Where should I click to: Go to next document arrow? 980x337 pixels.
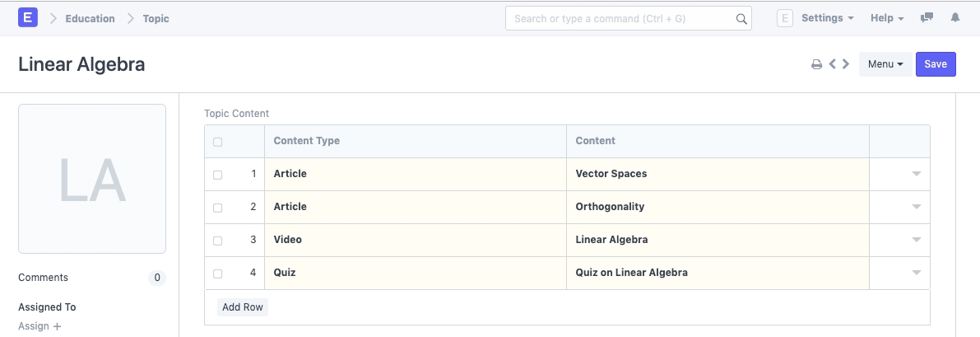pos(846,64)
